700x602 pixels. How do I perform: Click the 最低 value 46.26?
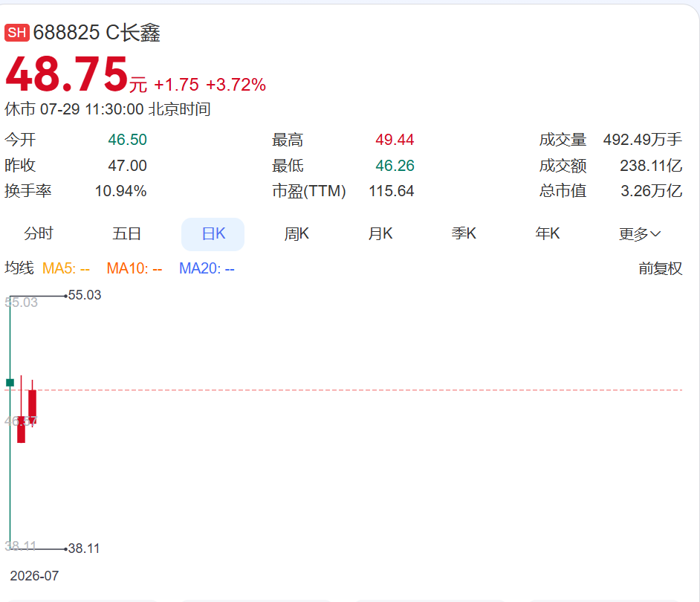pos(395,166)
